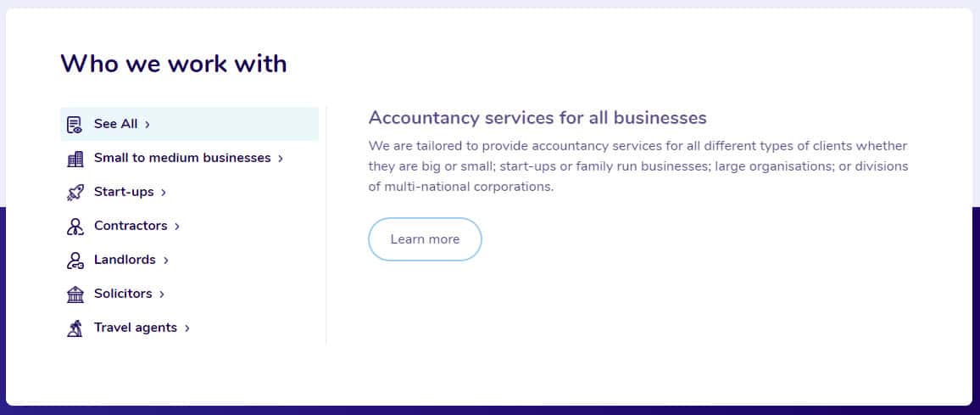Expand the chevron after See All
Image resolution: width=980 pixels, height=415 pixels.
coord(148,125)
